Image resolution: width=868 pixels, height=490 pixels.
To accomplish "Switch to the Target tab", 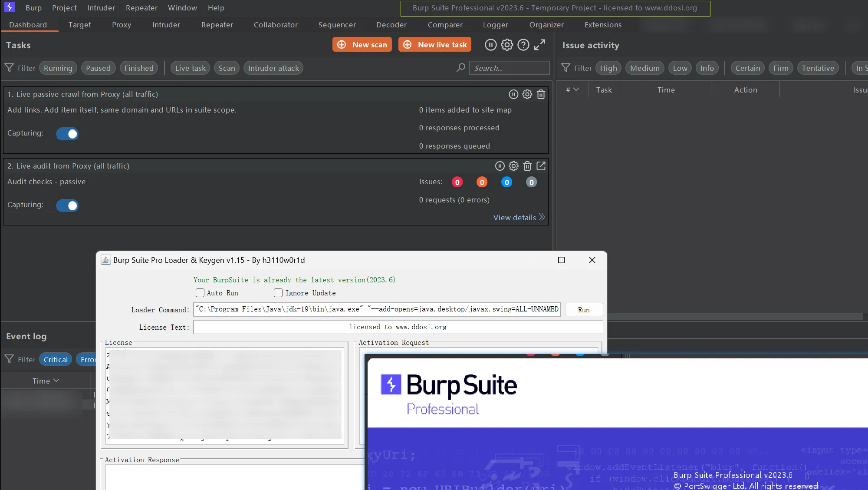I will 80,25.
